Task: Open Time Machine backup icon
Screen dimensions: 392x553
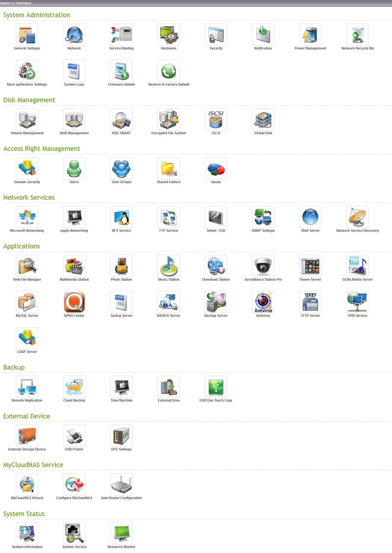Action: [121, 387]
